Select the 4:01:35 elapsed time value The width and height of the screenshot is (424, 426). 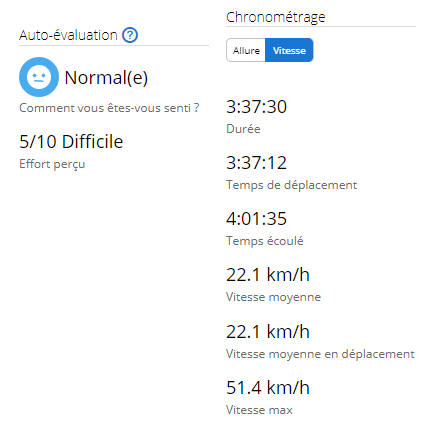coord(256,219)
